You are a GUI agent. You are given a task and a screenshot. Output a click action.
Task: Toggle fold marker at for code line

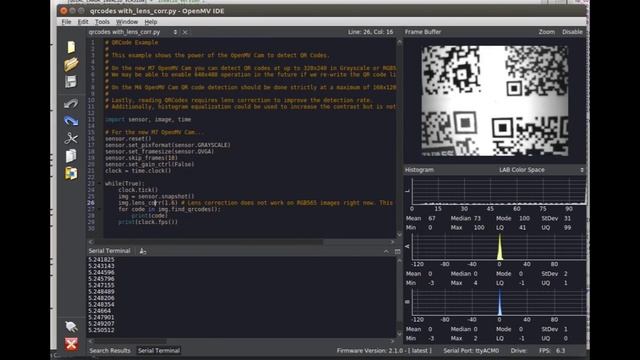coord(99,209)
